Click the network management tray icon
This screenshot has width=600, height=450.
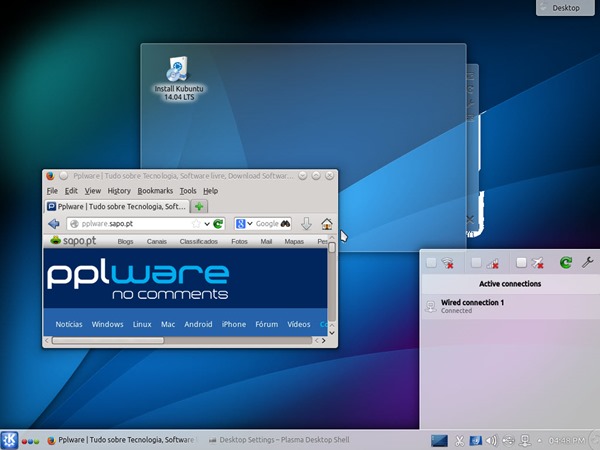pos(525,441)
